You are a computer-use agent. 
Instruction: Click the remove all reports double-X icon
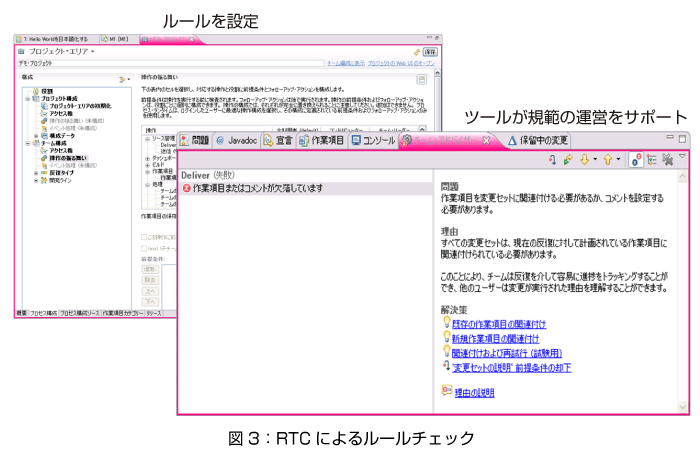667,160
